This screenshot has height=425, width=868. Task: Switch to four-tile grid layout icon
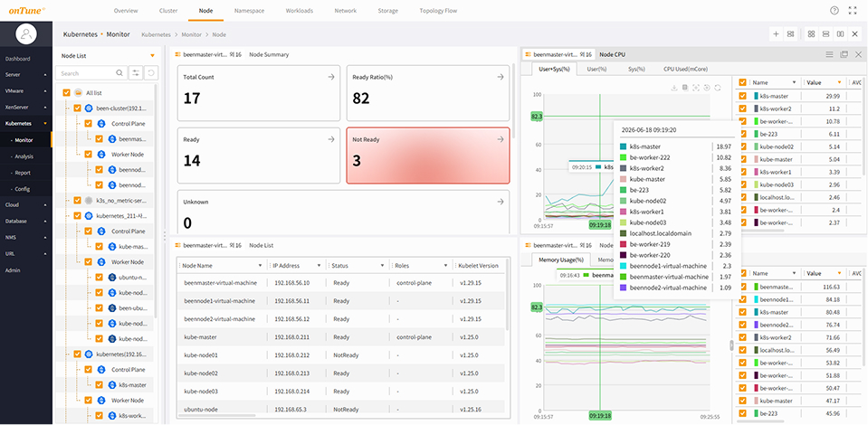[x=811, y=34]
